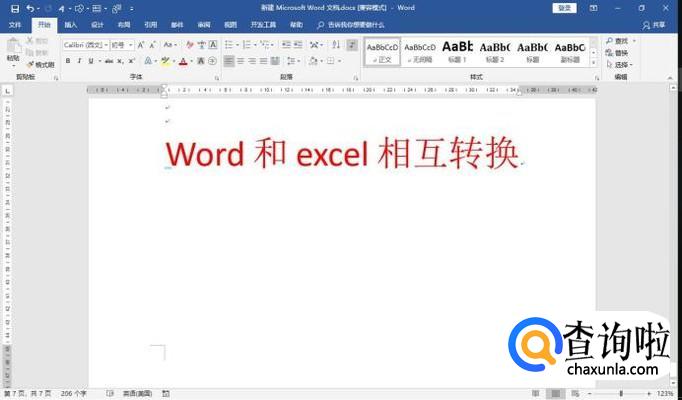The width and height of the screenshot is (682, 400).
Task: Center-align the paragraph
Action: point(241,61)
